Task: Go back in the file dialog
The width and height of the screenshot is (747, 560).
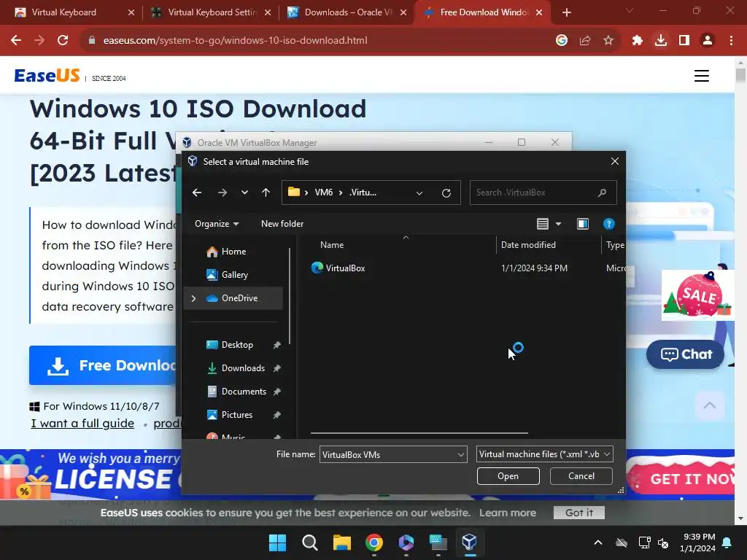Action: [197, 192]
